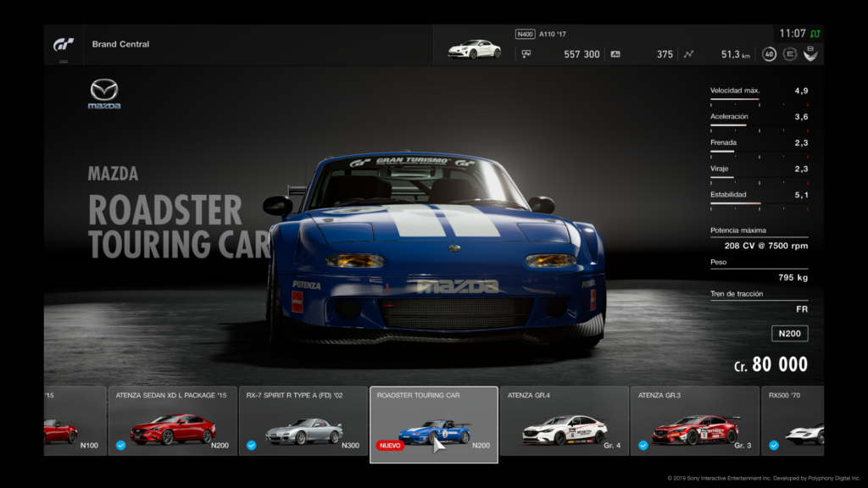Click the Velocidad máx. stat bar
Image resolution: width=868 pixels, height=488 pixels.
[759, 100]
